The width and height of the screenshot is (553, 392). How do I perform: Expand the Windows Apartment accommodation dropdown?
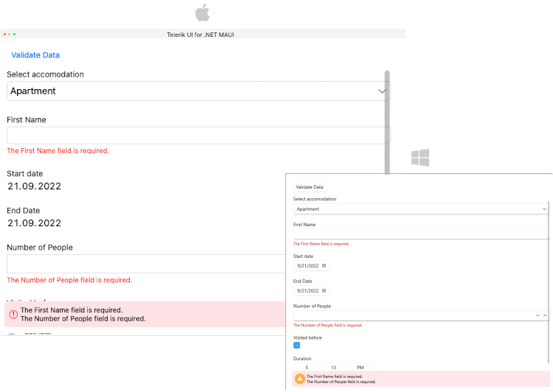(x=544, y=209)
